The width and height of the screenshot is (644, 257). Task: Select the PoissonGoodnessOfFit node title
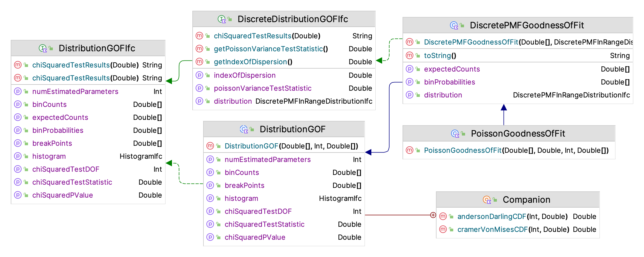[x=518, y=134]
